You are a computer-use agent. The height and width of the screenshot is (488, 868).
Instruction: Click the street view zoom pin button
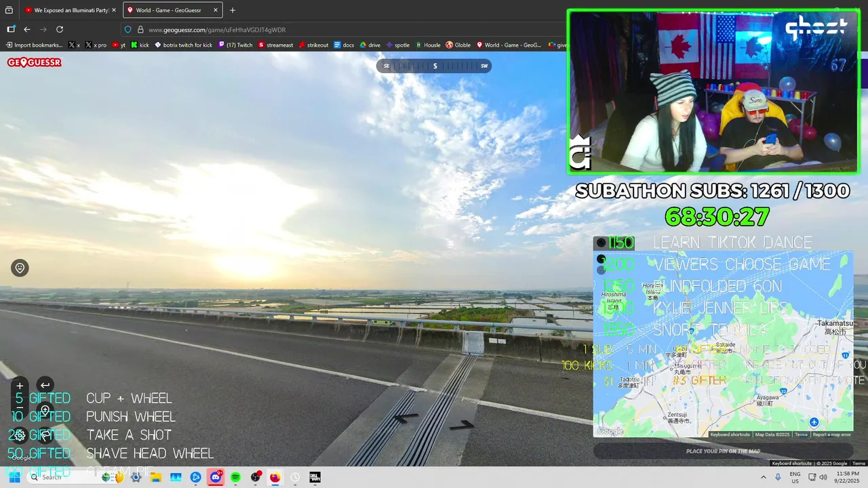[x=45, y=410]
